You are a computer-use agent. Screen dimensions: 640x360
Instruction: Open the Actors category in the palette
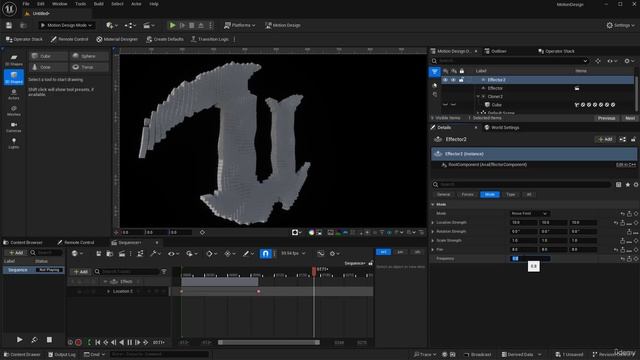tap(14, 94)
